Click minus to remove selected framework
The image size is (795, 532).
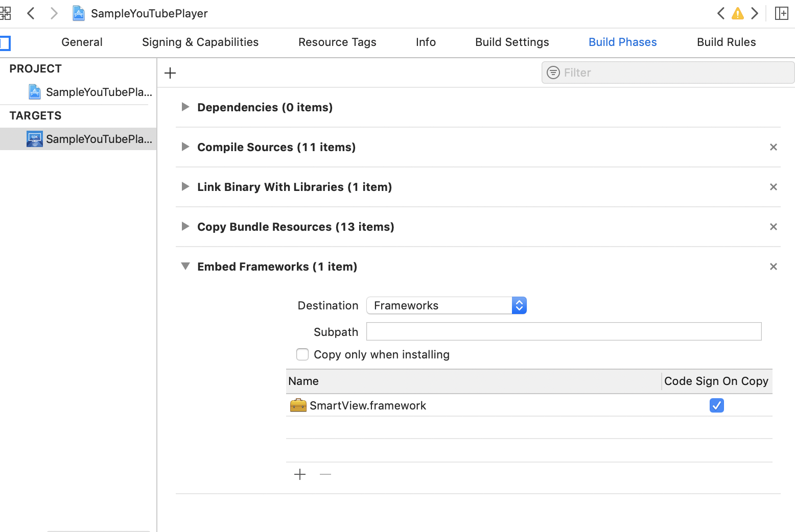point(325,474)
